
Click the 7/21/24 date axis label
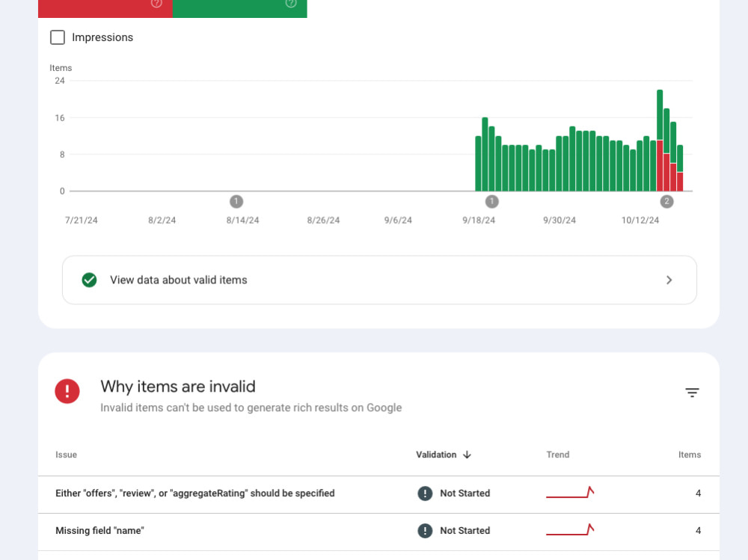coord(81,221)
